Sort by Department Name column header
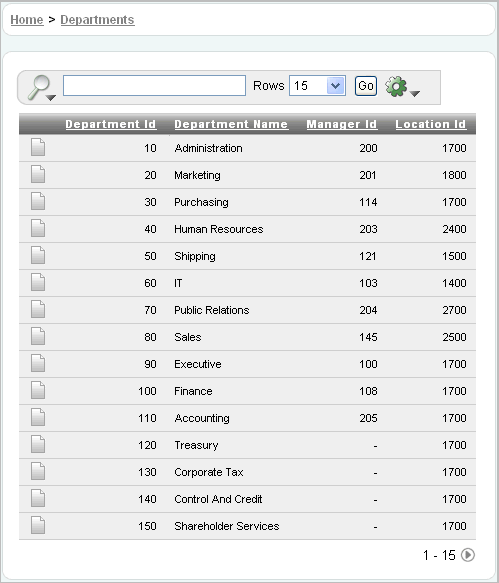This screenshot has width=499, height=583. [x=231, y=124]
